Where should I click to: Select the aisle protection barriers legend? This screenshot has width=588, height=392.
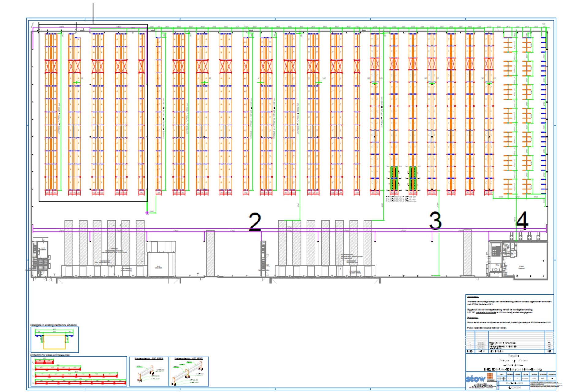[79, 371]
